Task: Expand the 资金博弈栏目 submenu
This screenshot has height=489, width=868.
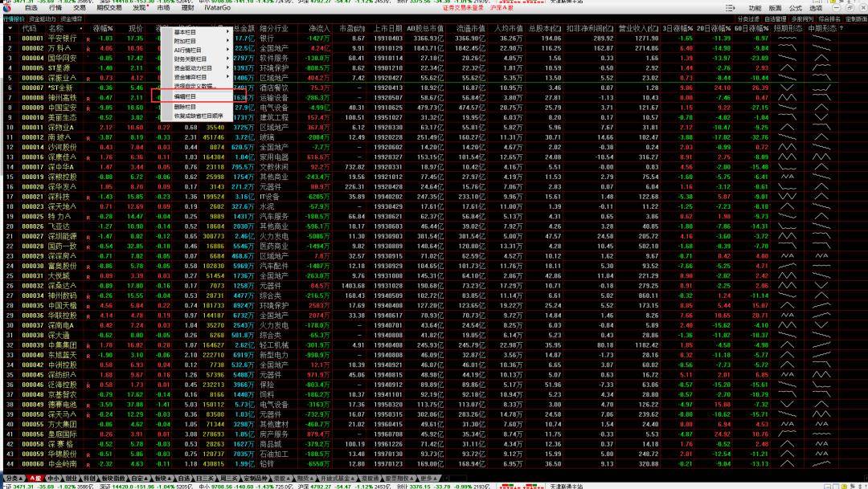Action: point(197,77)
